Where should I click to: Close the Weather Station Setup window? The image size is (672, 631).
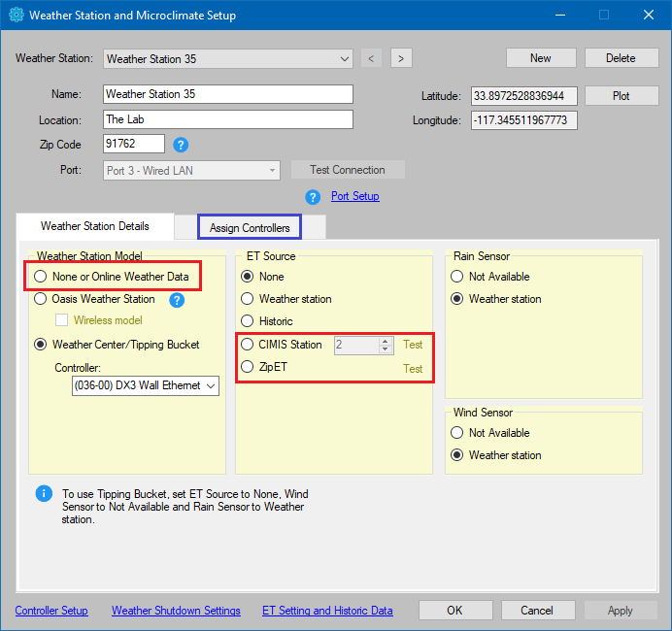tap(649, 15)
